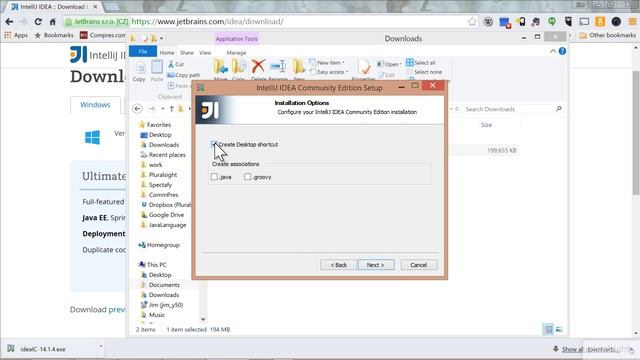Reload the Chrome page
Image resolution: width=640 pixels, height=360 pixels.
38,22
